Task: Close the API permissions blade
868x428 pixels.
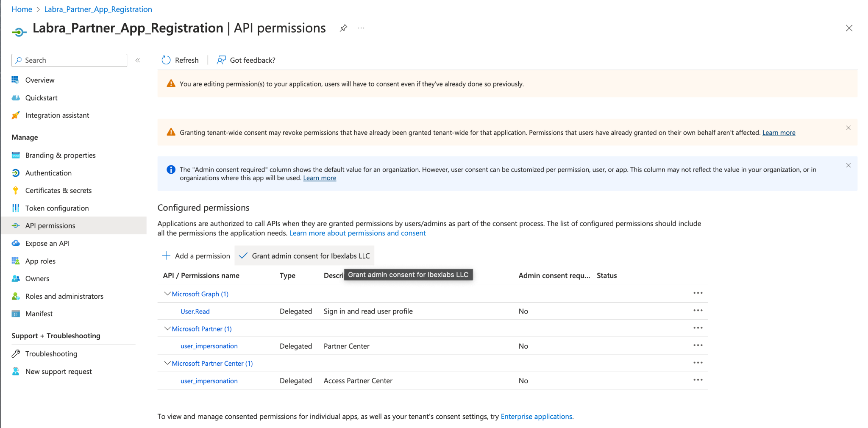Action: pyautogui.click(x=849, y=28)
